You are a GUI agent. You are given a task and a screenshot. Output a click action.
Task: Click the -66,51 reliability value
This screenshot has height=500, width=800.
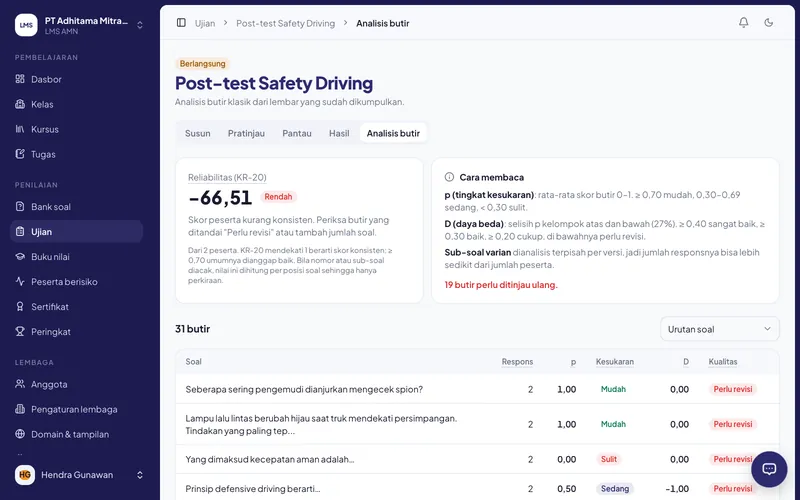coord(220,198)
